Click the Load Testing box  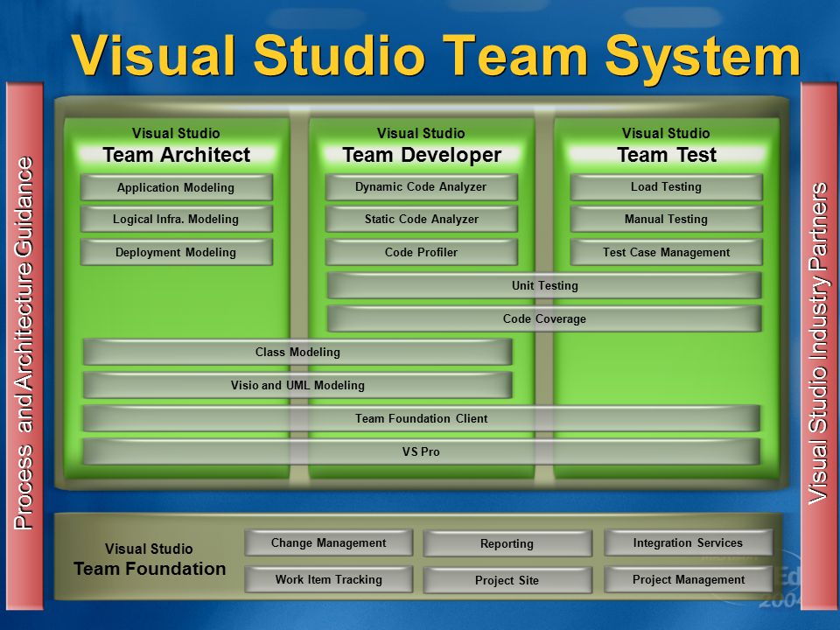[666, 187]
